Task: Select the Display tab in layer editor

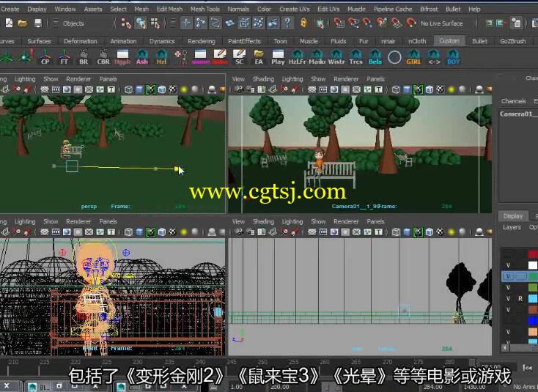Action: (x=513, y=216)
